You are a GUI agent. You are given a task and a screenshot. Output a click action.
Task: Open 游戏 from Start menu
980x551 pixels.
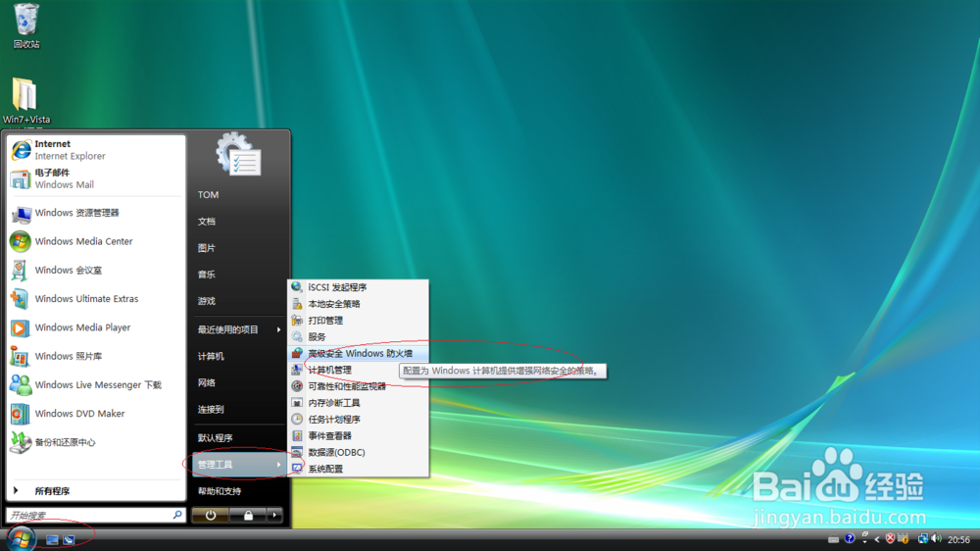239,301
